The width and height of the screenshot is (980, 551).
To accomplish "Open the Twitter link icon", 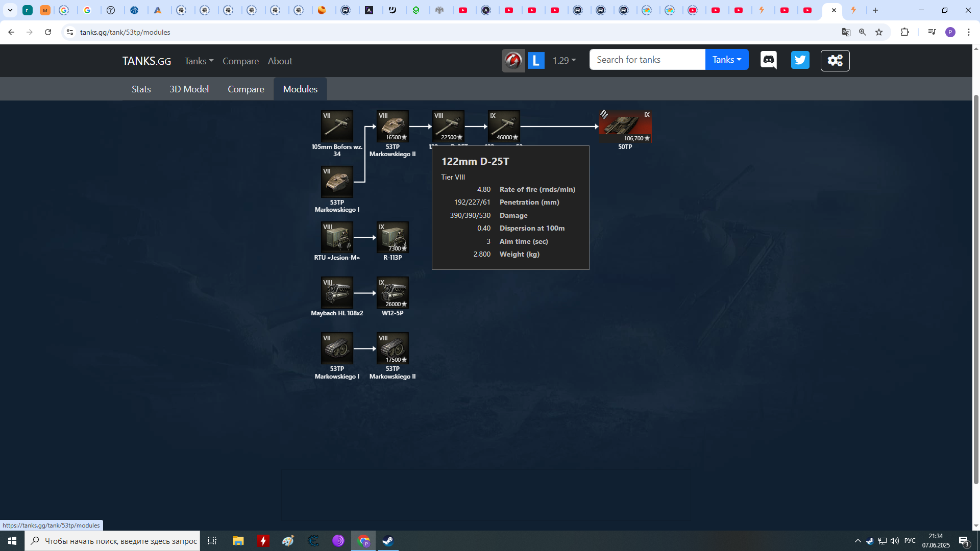I will [800, 60].
